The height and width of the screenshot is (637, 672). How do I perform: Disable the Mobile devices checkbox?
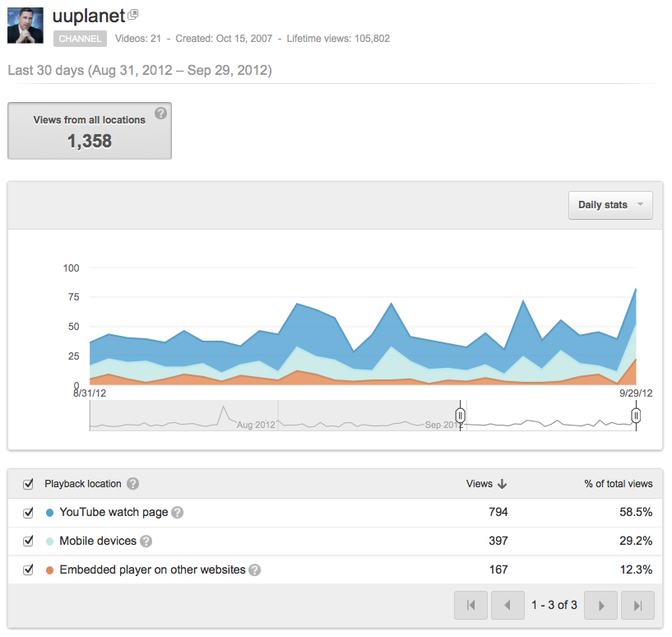click(29, 541)
